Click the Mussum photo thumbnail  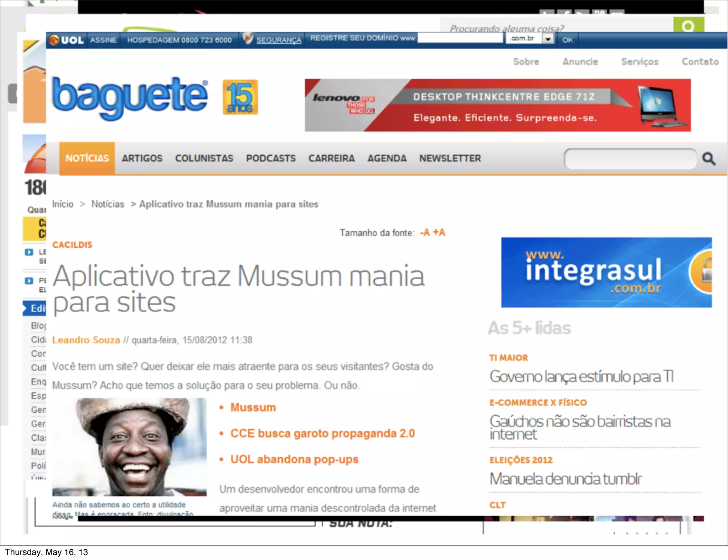[129, 447]
